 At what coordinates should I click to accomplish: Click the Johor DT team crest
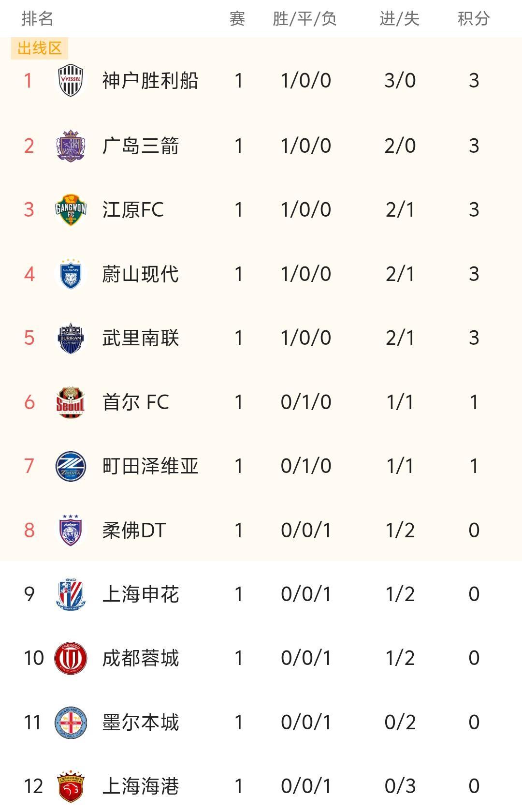tap(71, 530)
